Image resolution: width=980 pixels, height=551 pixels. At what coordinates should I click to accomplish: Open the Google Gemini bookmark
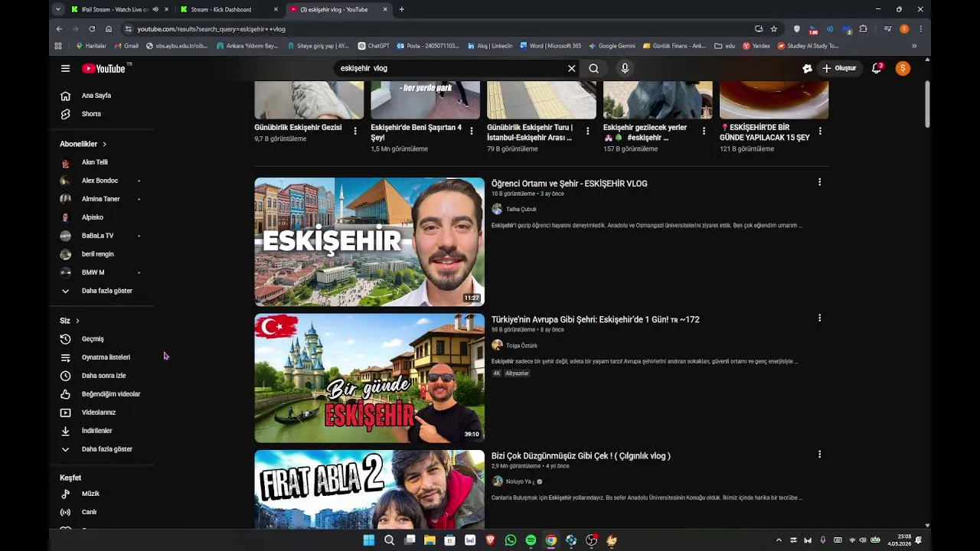click(612, 46)
